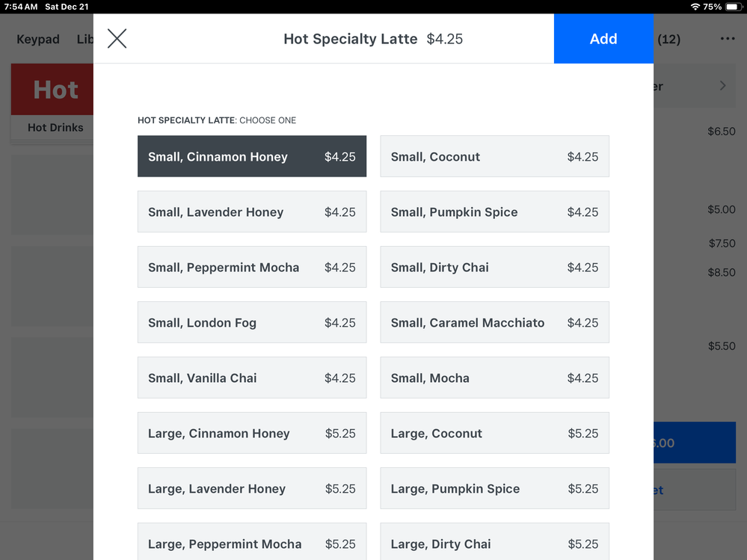
Task: Tap the blue Add button
Action: click(603, 39)
